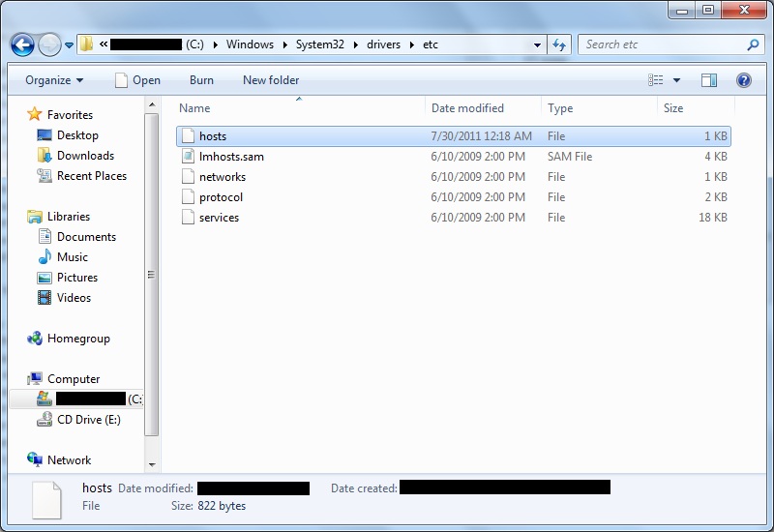Expand arrow after System32 in path
Viewport: 774px width, 532px height.
(355, 44)
